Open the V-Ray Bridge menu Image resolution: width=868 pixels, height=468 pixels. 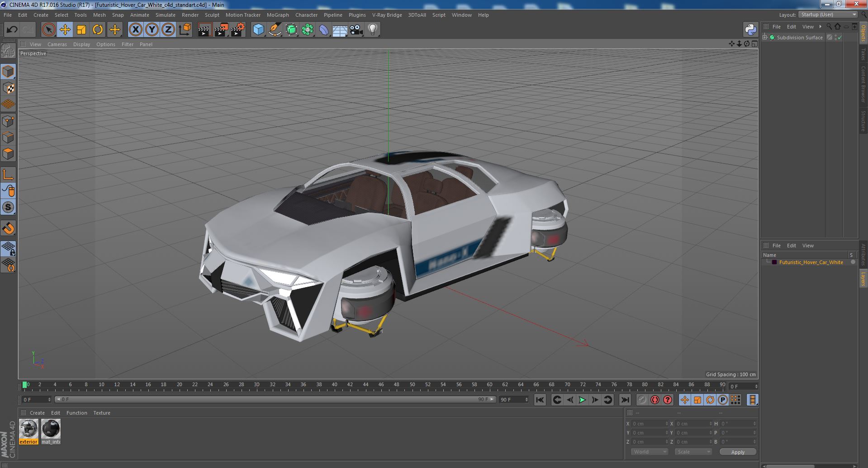pyautogui.click(x=387, y=15)
